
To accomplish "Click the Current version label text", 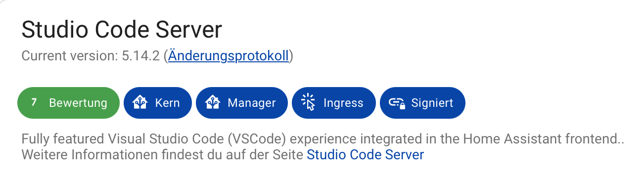I will coord(70,56).
